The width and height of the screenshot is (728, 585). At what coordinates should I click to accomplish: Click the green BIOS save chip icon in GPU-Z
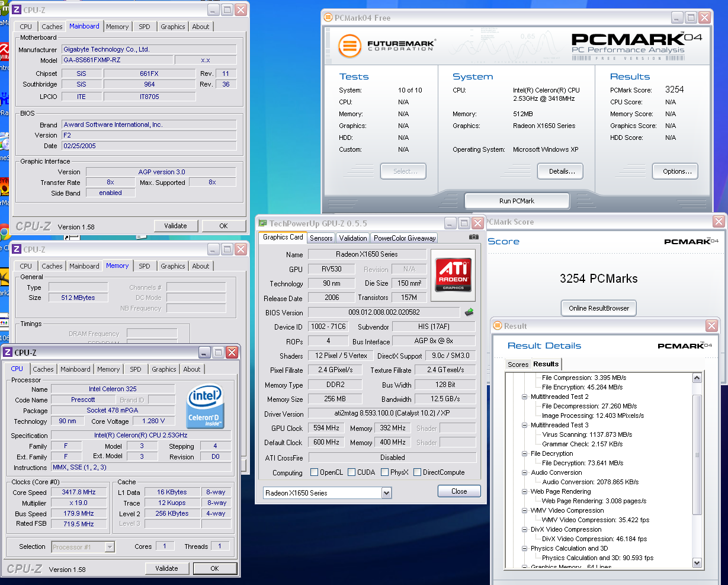(x=469, y=312)
